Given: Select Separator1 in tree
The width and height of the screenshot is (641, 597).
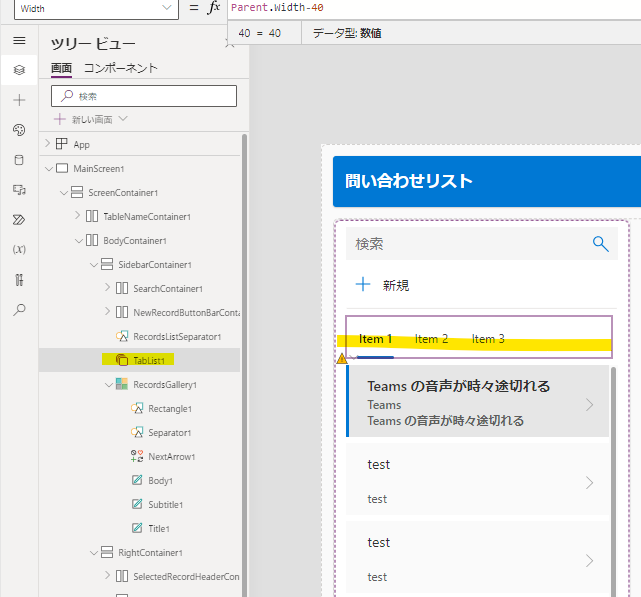Looking at the screenshot, I should (169, 432).
